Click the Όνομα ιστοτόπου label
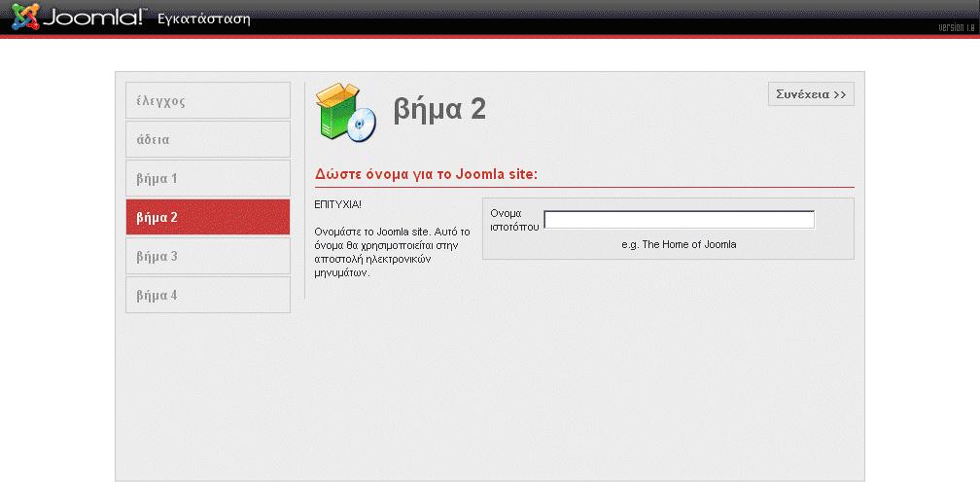The image size is (980, 502). click(x=514, y=220)
